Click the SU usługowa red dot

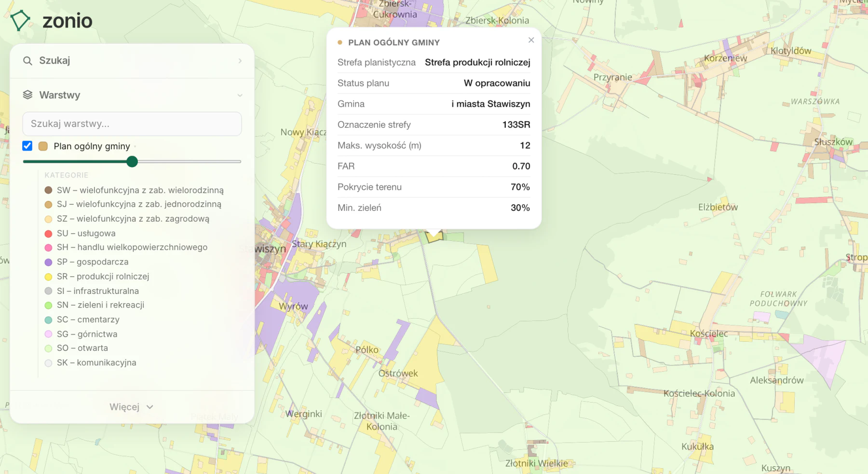[48, 234]
